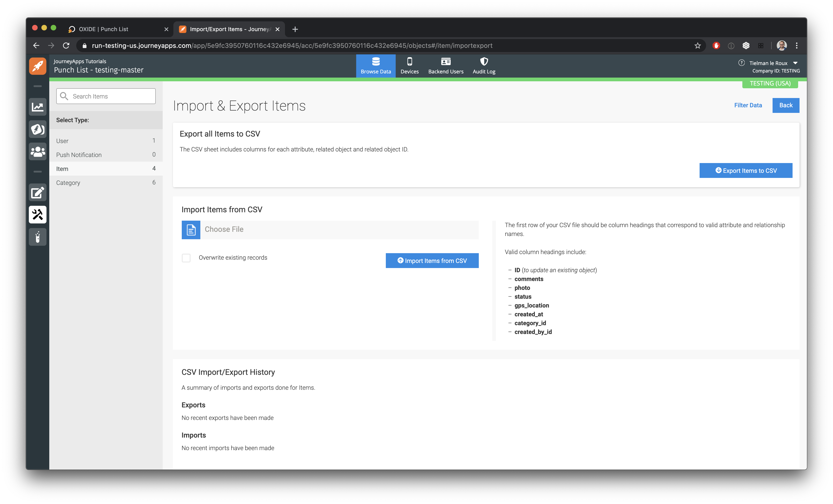Click the site lock icon in address bar
Screen dimensions: 833x504
(85, 46)
